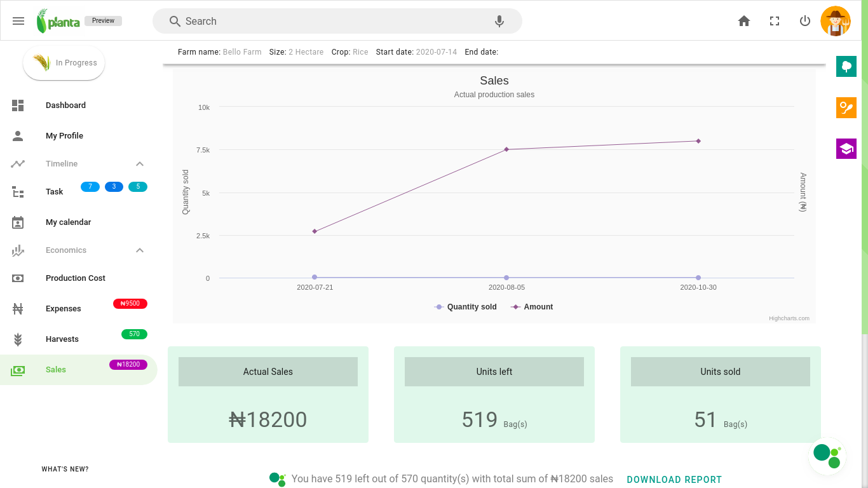This screenshot has width=868, height=488.
Task: Click the In Progress status chip
Action: pos(64,63)
